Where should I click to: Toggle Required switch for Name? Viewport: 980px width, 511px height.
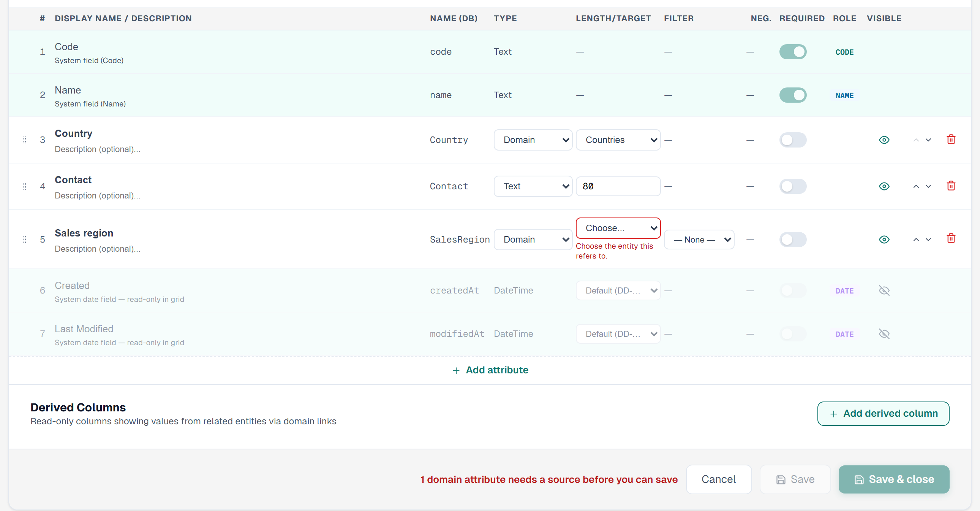click(793, 95)
